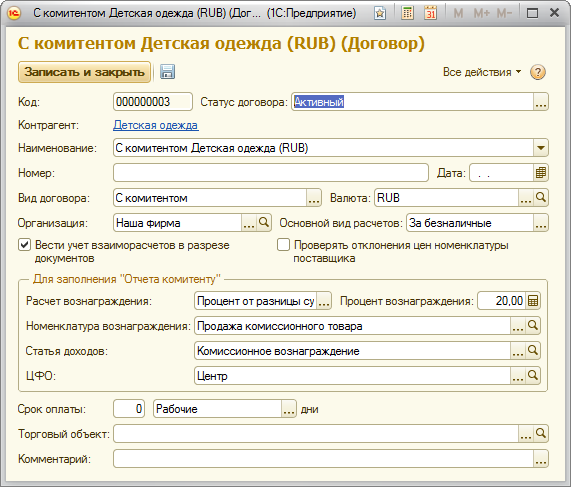The height and width of the screenshot is (487, 571).
Task: Click the magnifier next to Организация field
Action: coord(264,223)
